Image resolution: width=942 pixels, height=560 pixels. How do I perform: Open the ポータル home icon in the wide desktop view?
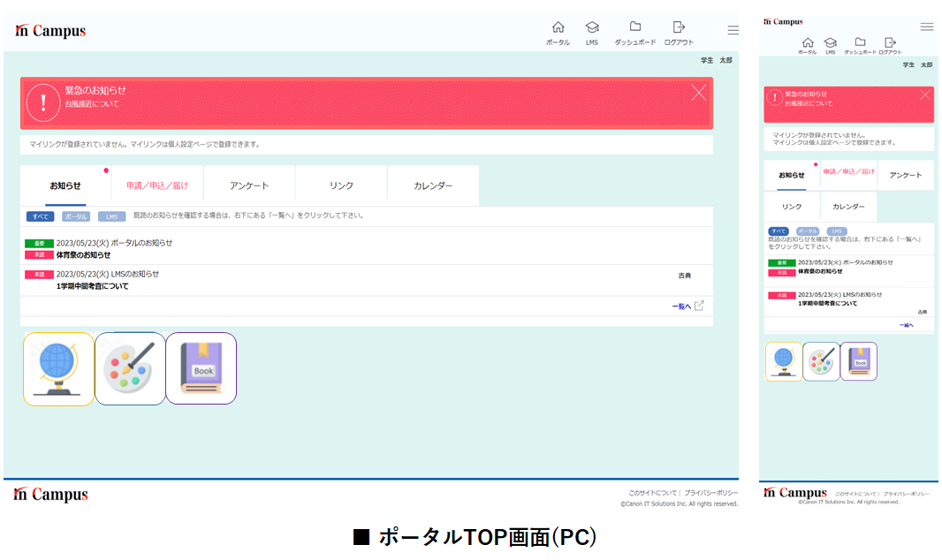click(x=558, y=28)
